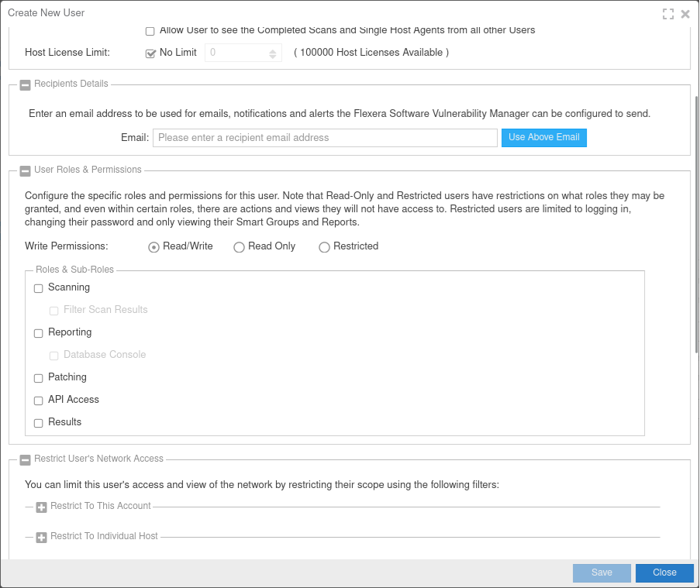Collapse the Recipients Details section
Image resolution: width=700 pixels, height=588 pixels.
[x=25, y=84]
